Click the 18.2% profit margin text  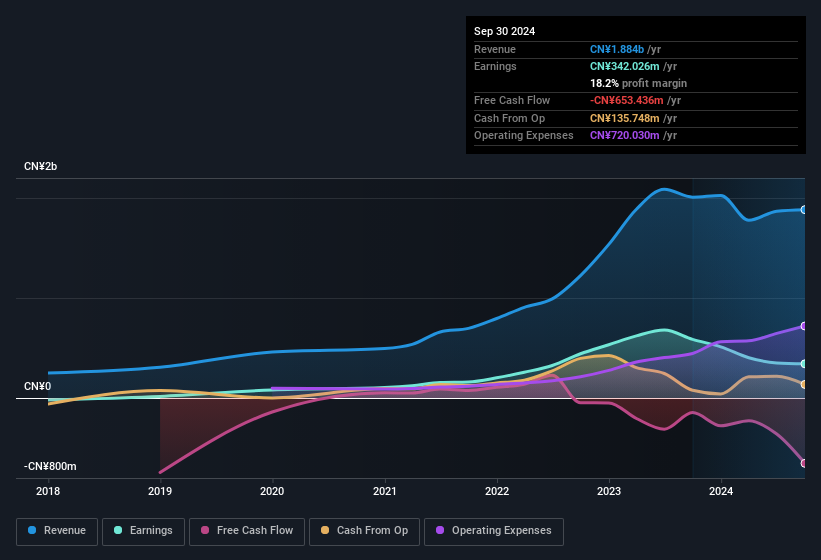tap(638, 83)
